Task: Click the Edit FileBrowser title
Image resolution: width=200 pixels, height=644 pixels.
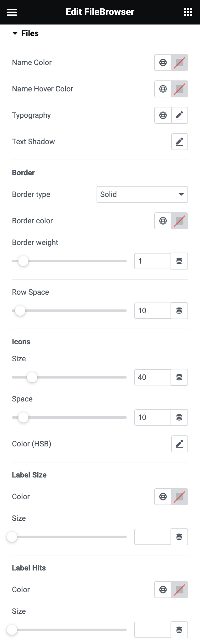Action: [x=100, y=12]
